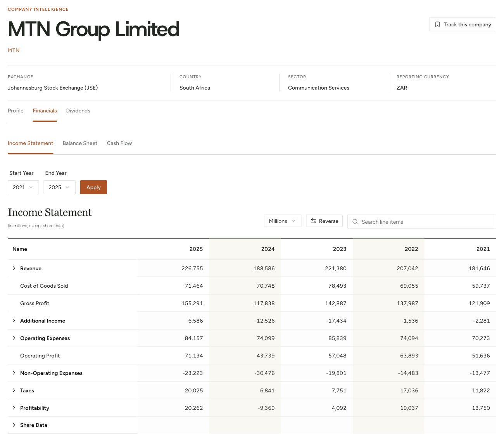This screenshot has height=442, width=504.
Task: Click the bookmark icon in Track this company
Action: pos(437,24)
